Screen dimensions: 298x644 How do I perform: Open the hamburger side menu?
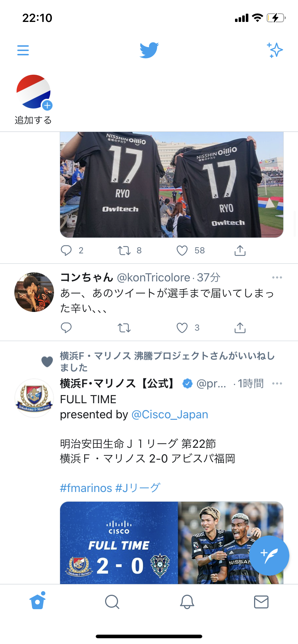[23, 50]
